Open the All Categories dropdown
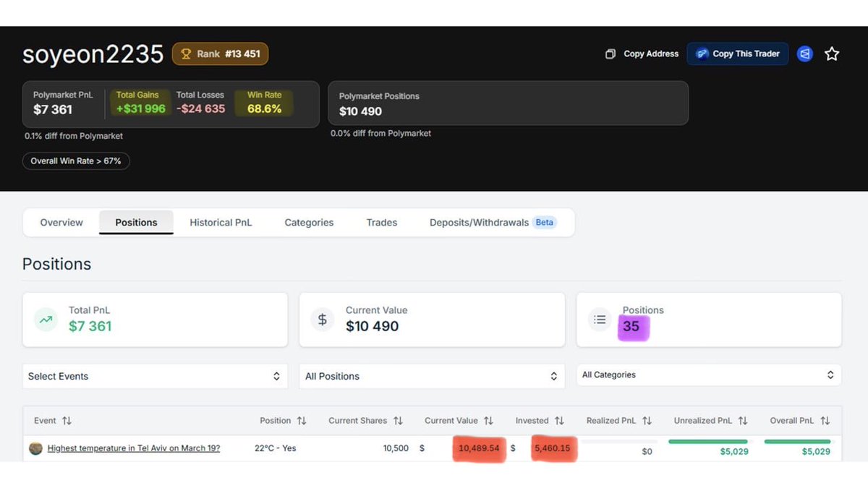This screenshot has height=488, width=868. click(x=709, y=374)
